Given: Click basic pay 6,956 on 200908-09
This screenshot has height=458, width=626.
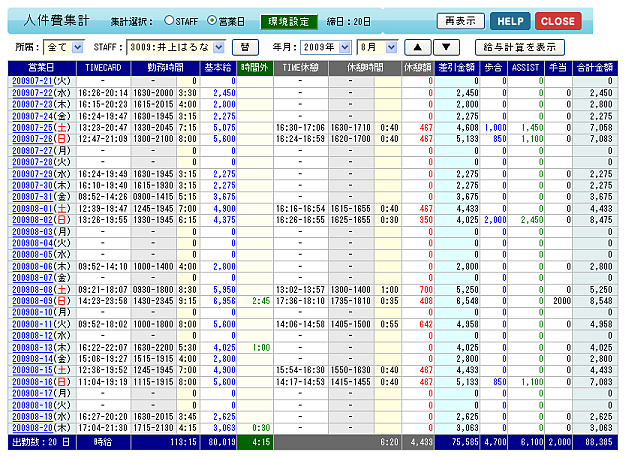Looking at the screenshot, I should 224,301.
